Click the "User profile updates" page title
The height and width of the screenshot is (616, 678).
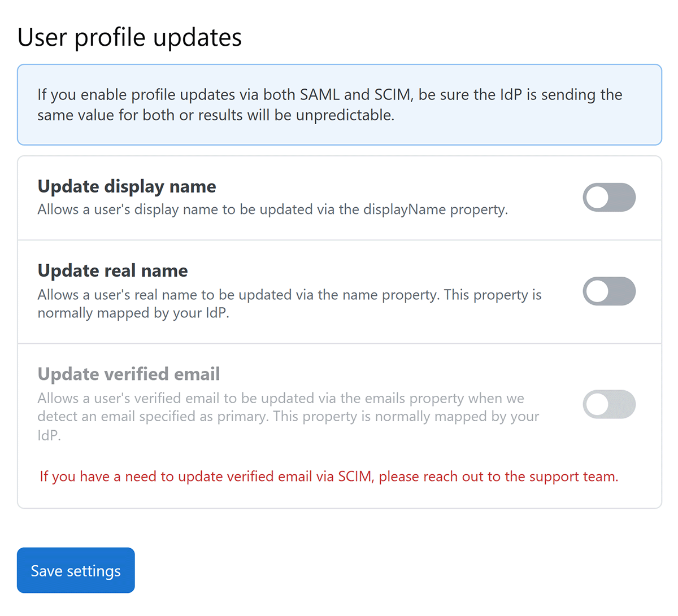(129, 37)
